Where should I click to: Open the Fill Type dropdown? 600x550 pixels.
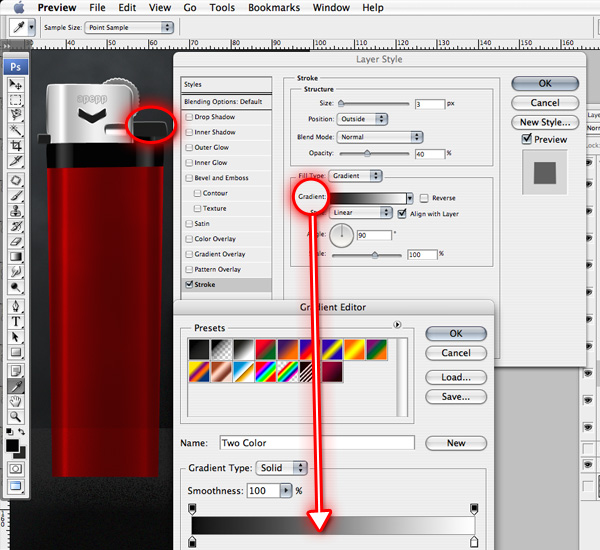(x=361, y=175)
